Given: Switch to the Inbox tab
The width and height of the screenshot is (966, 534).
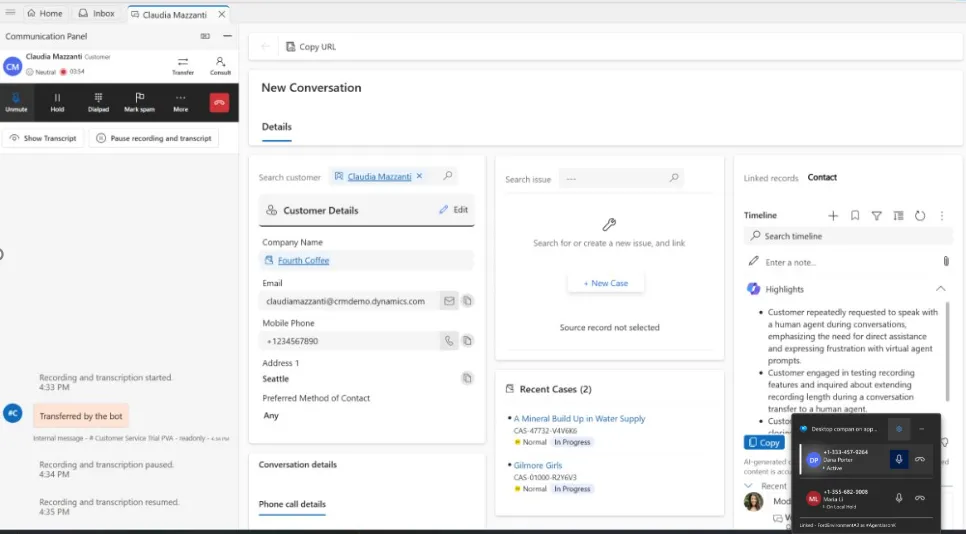Looking at the screenshot, I should [x=96, y=14].
